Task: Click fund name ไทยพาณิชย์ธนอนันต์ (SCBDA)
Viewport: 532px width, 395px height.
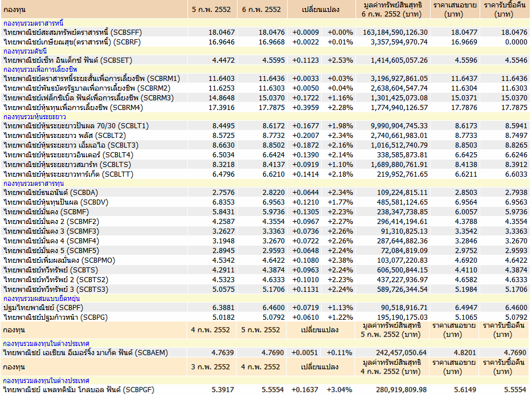Action: [51, 193]
